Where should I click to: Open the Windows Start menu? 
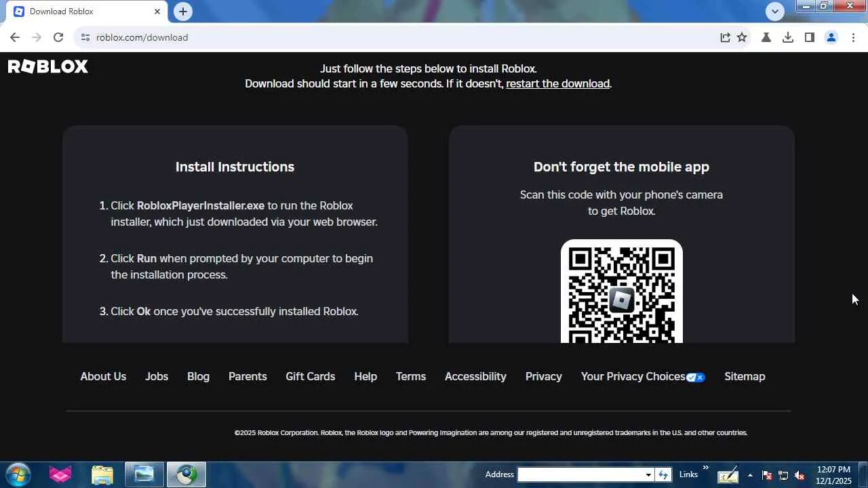point(18,474)
